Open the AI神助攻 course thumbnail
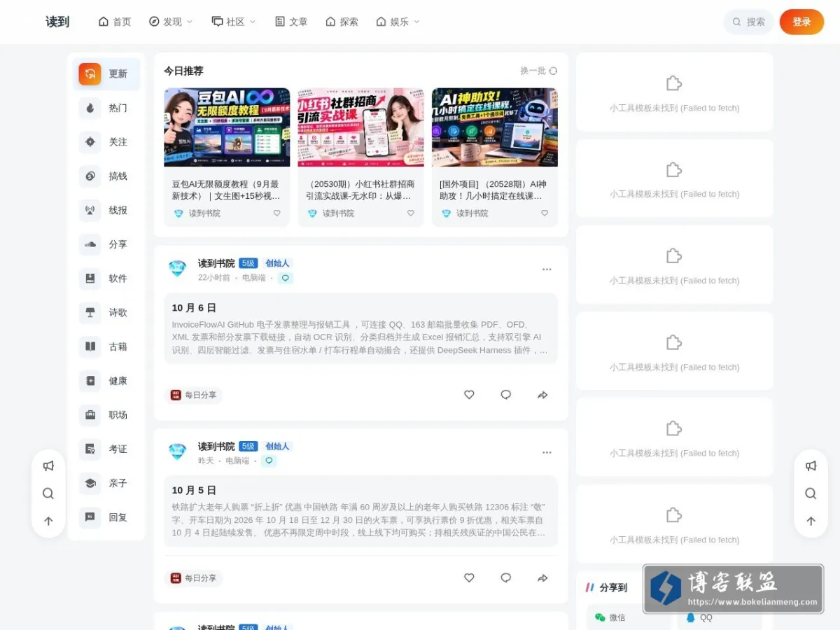 click(x=495, y=127)
